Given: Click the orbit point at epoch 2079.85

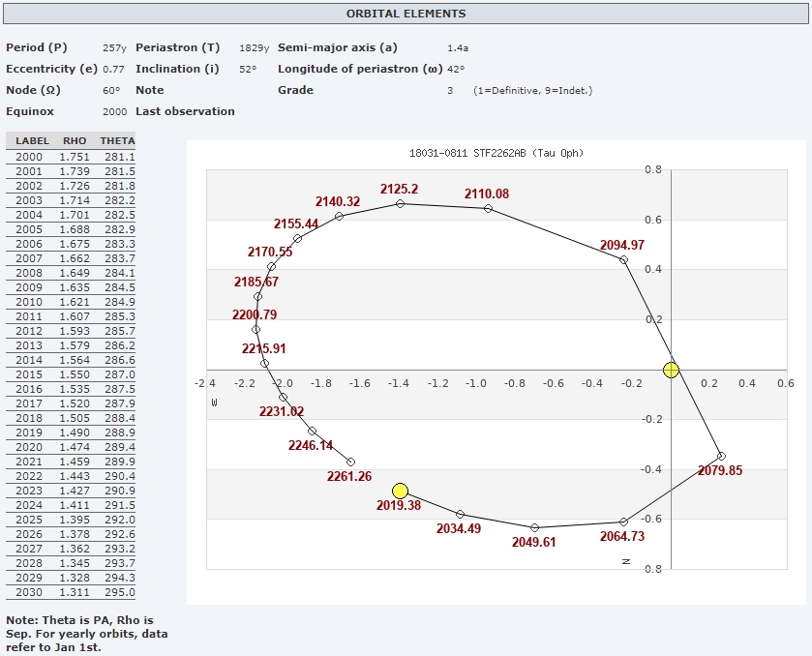Looking at the screenshot, I should tap(721, 456).
